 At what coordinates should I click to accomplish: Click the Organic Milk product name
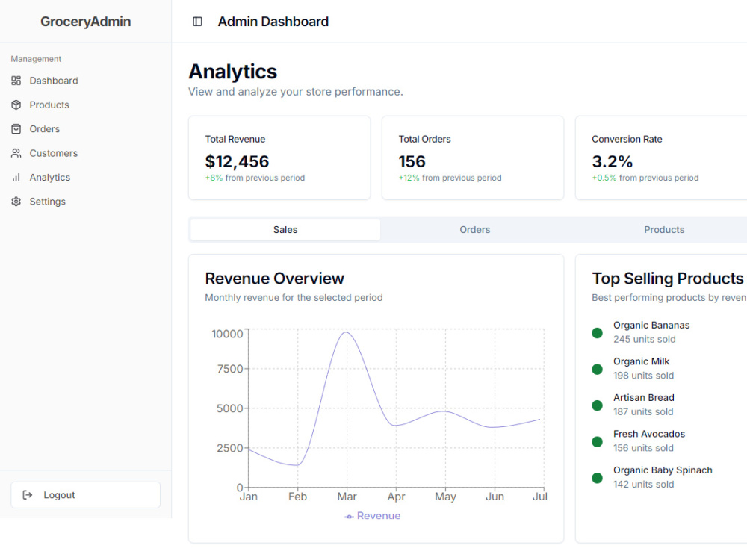[641, 361]
